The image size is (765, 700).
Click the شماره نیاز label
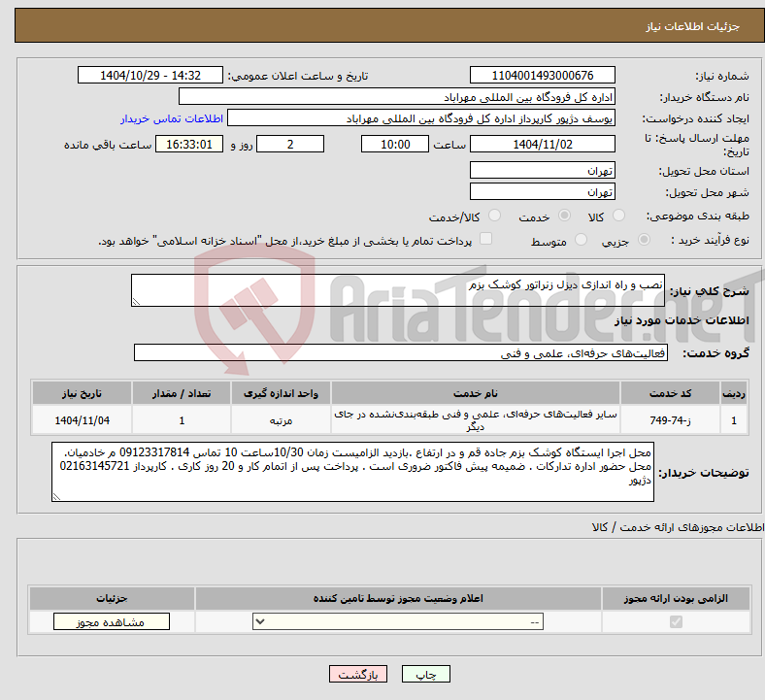click(x=722, y=76)
